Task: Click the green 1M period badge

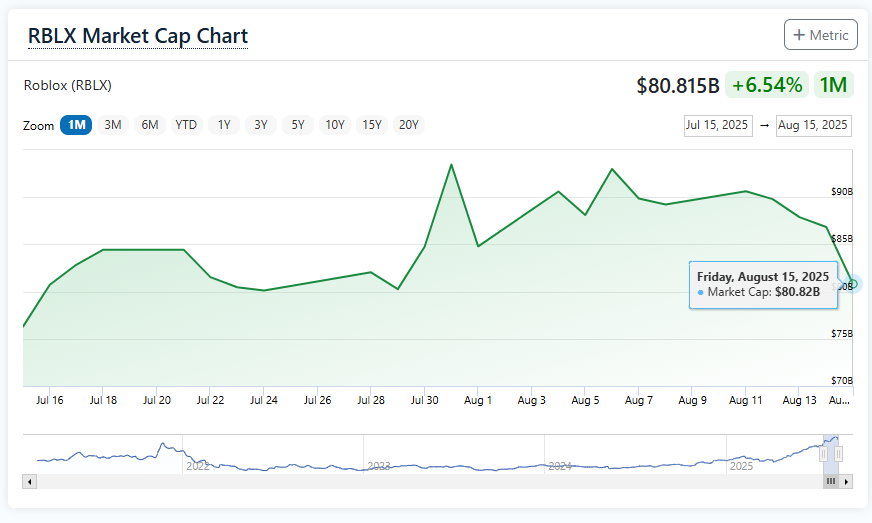Action: 834,85
